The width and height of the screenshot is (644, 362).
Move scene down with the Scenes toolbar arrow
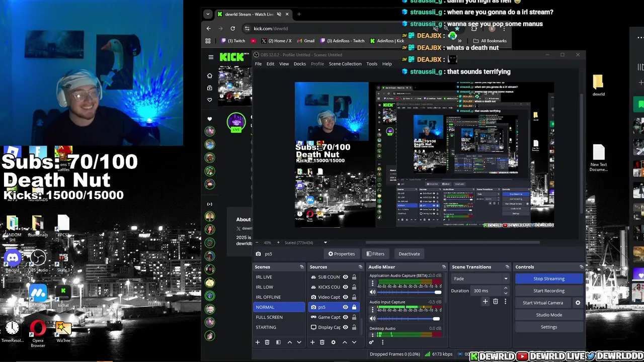tap(299, 342)
